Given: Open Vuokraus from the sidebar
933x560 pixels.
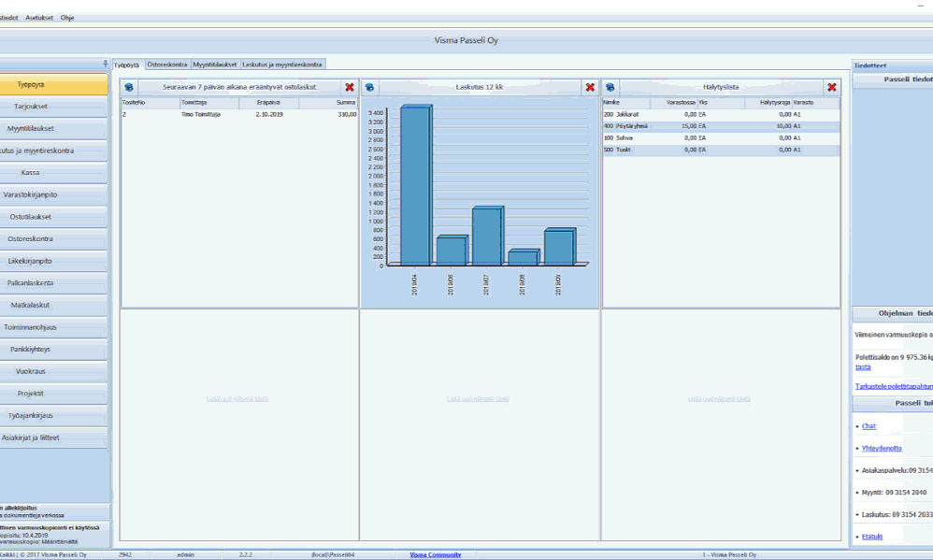Looking at the screenshot, I should click(x=53, y=371).
